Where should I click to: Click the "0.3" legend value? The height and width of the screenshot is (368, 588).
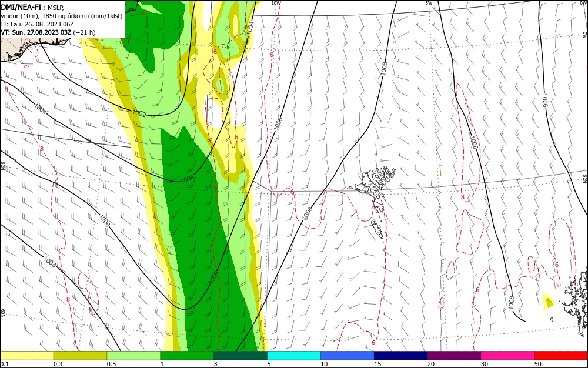coord(58,364)
